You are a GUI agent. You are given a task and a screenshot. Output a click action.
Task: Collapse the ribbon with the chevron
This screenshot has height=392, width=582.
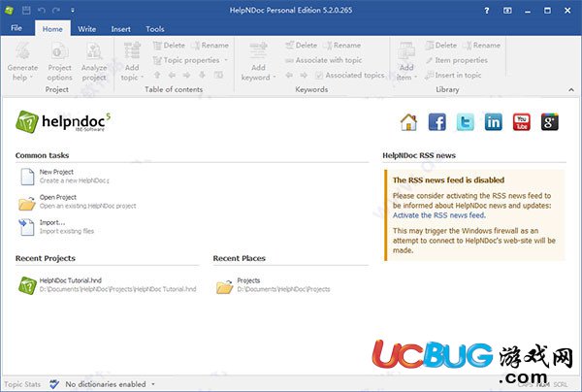coord(571,90)
